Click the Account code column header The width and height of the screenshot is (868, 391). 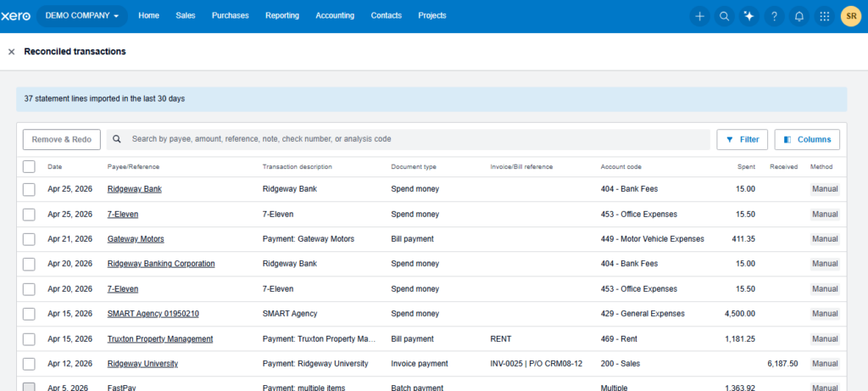[621, 167]
